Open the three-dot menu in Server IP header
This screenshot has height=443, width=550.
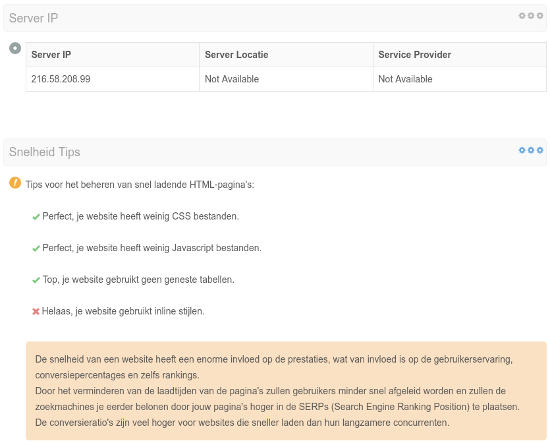coord(531,16)
